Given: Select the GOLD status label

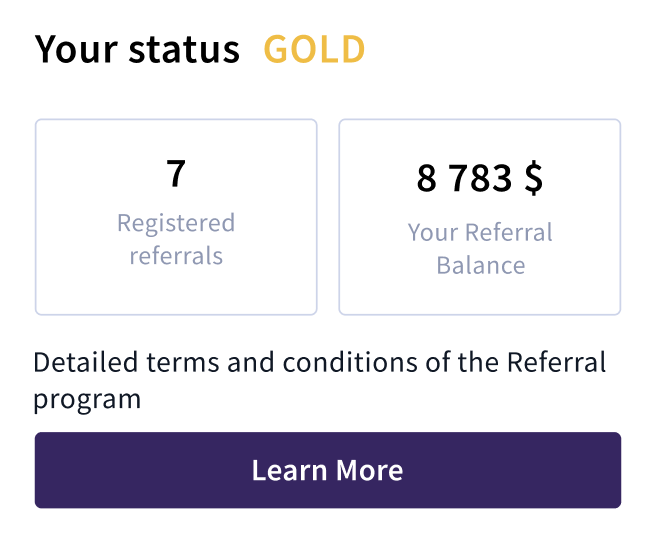Looking at the screenshot, I should [314, 49].
